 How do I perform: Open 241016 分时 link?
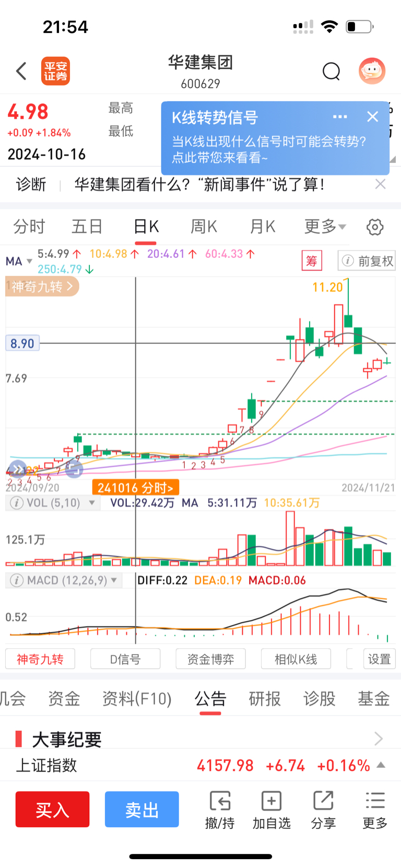click(135, 487)
